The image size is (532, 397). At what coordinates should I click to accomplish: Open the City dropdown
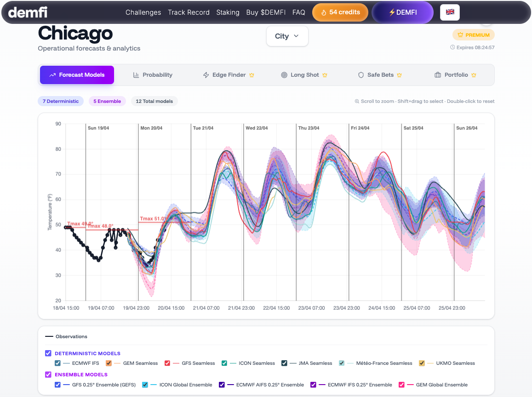[287, 36]
